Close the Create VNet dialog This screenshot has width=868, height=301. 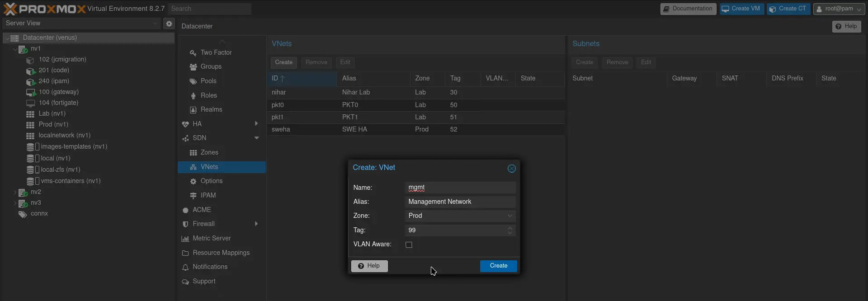tap(511, 169)
